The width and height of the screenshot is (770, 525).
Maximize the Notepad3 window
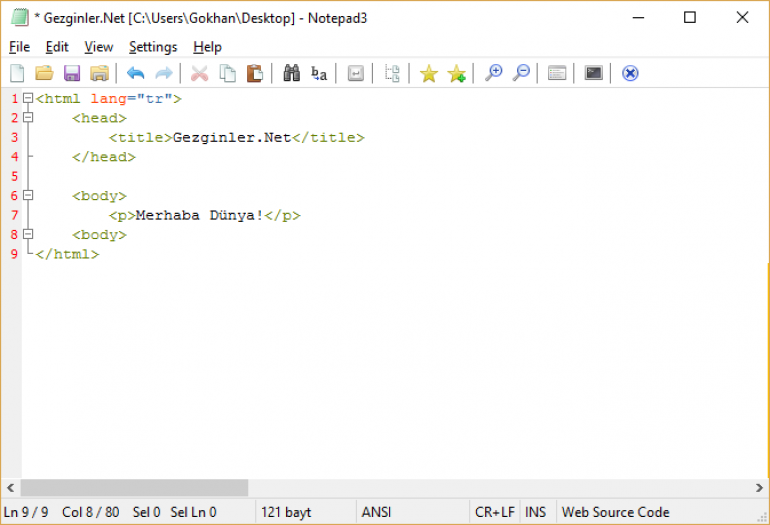[x=690, y=18]
